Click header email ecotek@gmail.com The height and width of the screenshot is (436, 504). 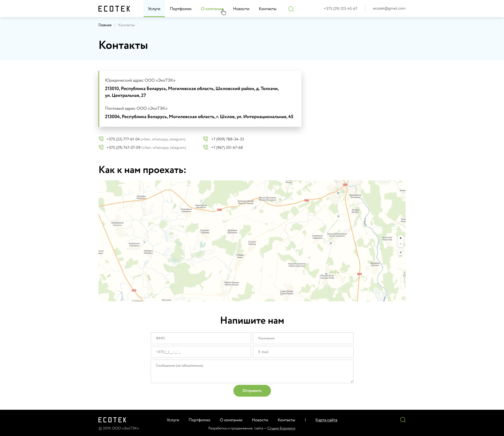(389, 8)
